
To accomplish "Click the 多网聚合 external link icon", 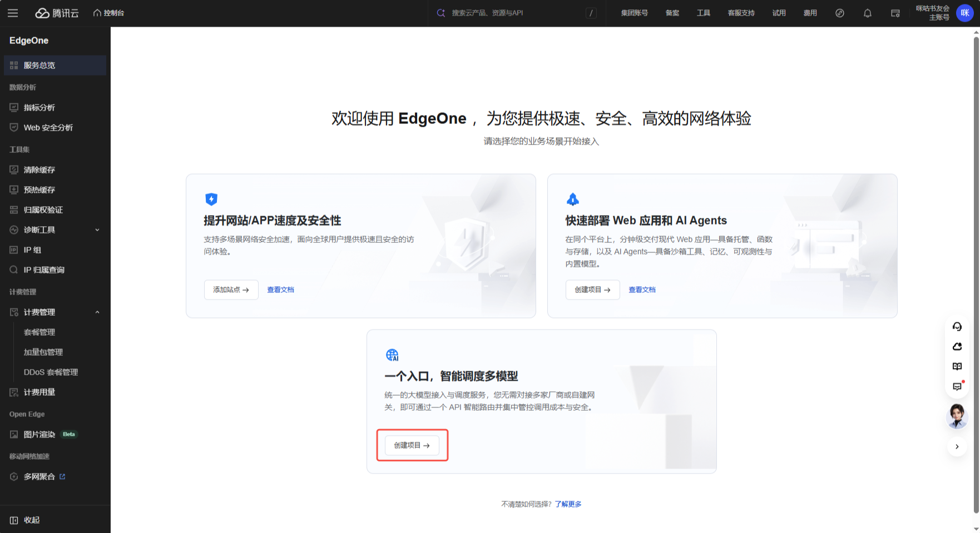I will (x=62, y=476).
